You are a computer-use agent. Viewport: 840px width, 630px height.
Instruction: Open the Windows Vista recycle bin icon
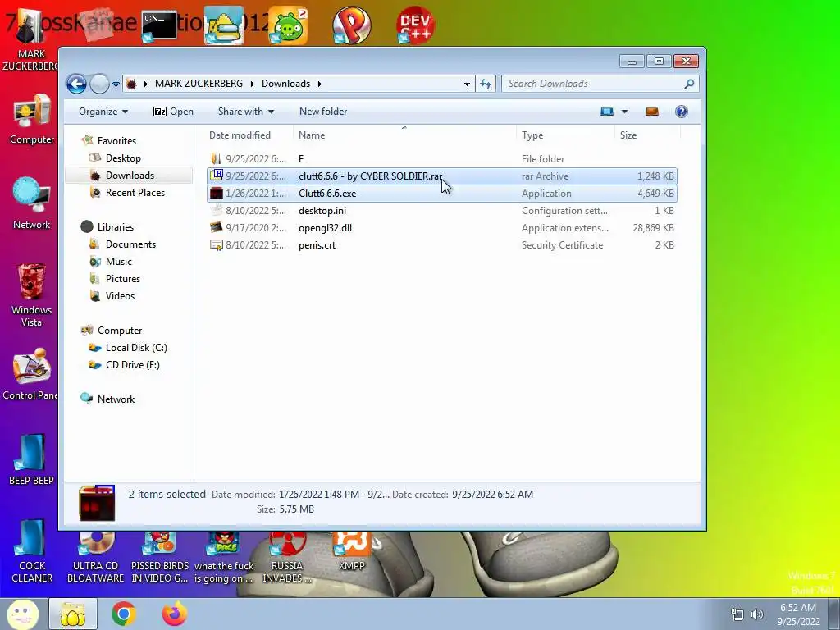(32, 294)
